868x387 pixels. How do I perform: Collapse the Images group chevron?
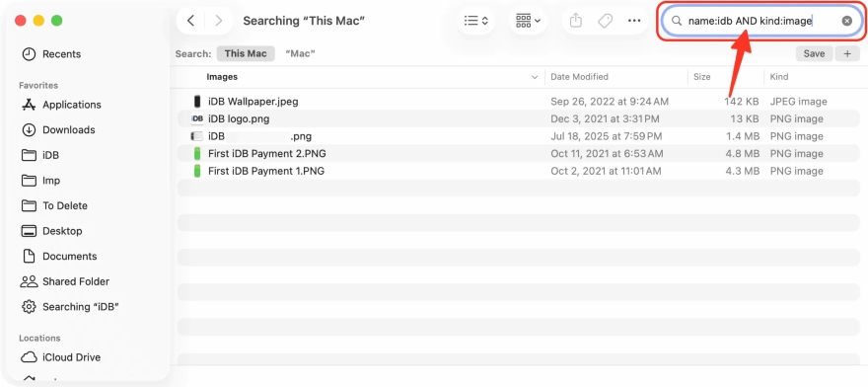pos(535,78)
